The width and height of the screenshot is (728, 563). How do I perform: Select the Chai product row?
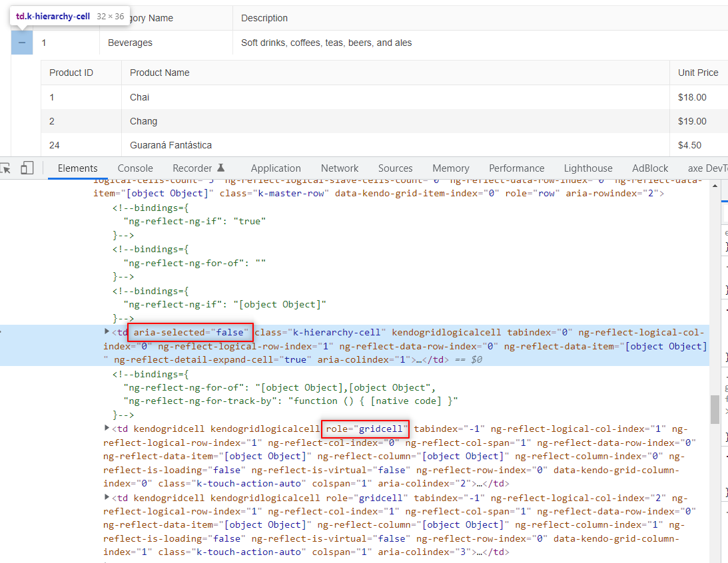click(x=200, y=96)
